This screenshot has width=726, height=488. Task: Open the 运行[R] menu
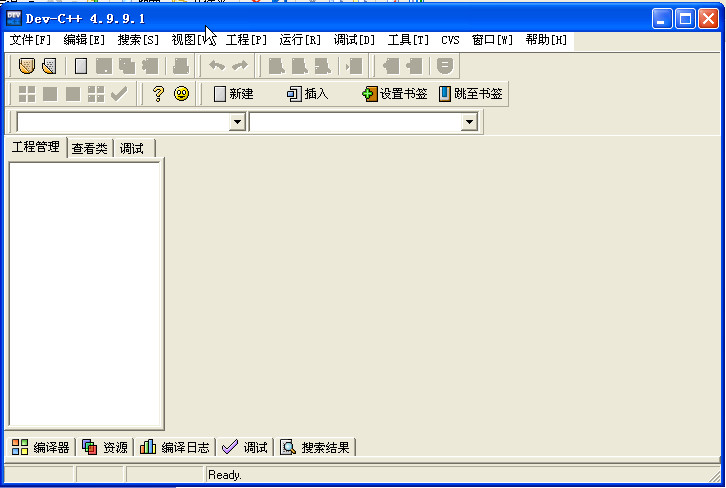click(300, 40)
